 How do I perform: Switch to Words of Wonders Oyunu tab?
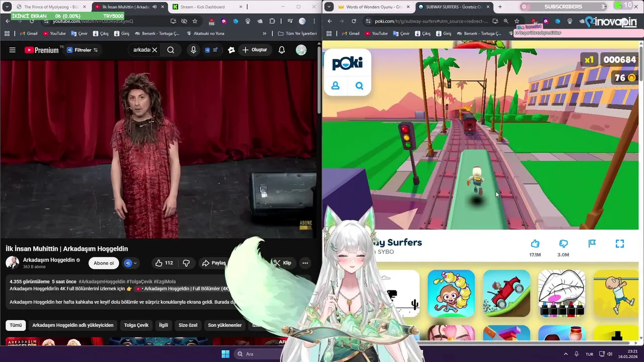click(373, 7)
